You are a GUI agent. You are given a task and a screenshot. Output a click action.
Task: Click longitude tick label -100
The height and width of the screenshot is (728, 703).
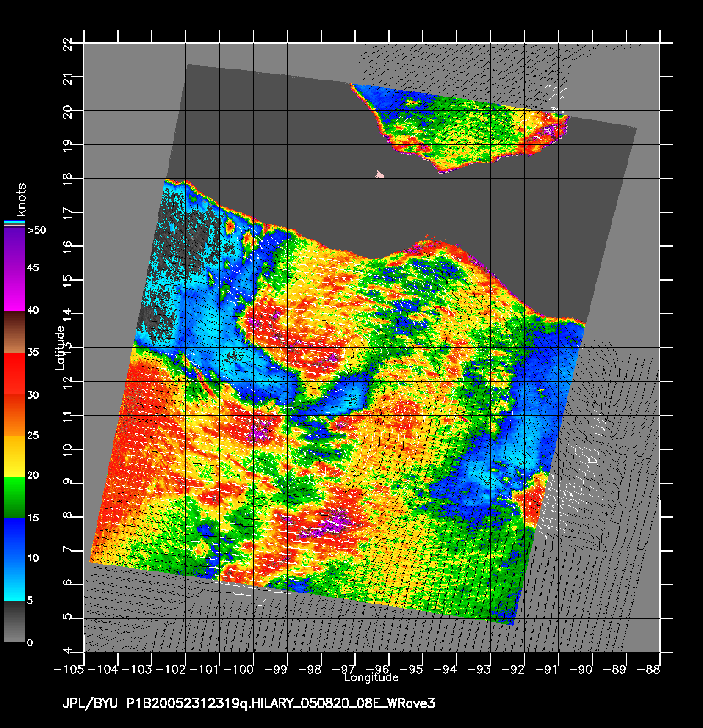pos(238,670)
